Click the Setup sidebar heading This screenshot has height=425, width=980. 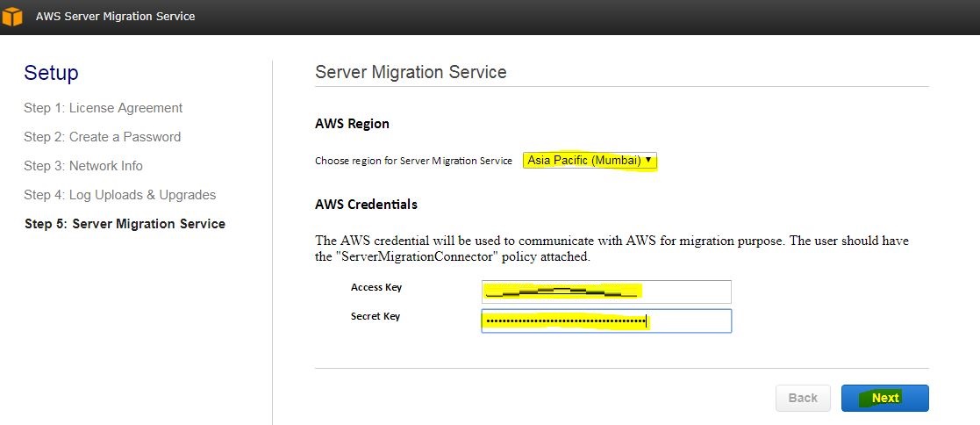[51, 73]
